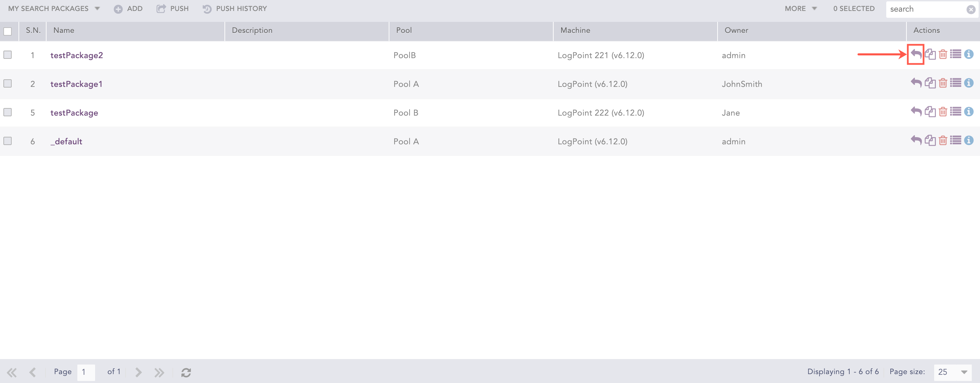Click share icon for testPackage row
This screenshot has width=980, height=383.
pos(916,112)
